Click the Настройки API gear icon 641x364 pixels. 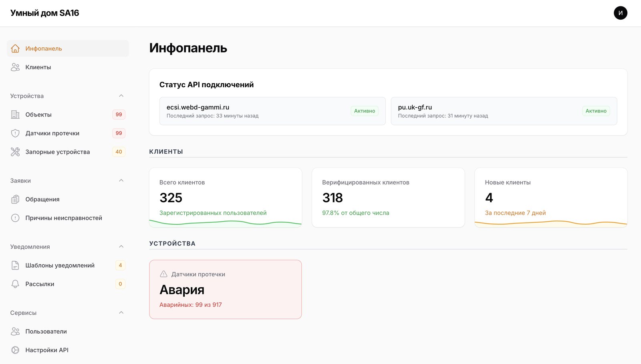click(15, 350)
